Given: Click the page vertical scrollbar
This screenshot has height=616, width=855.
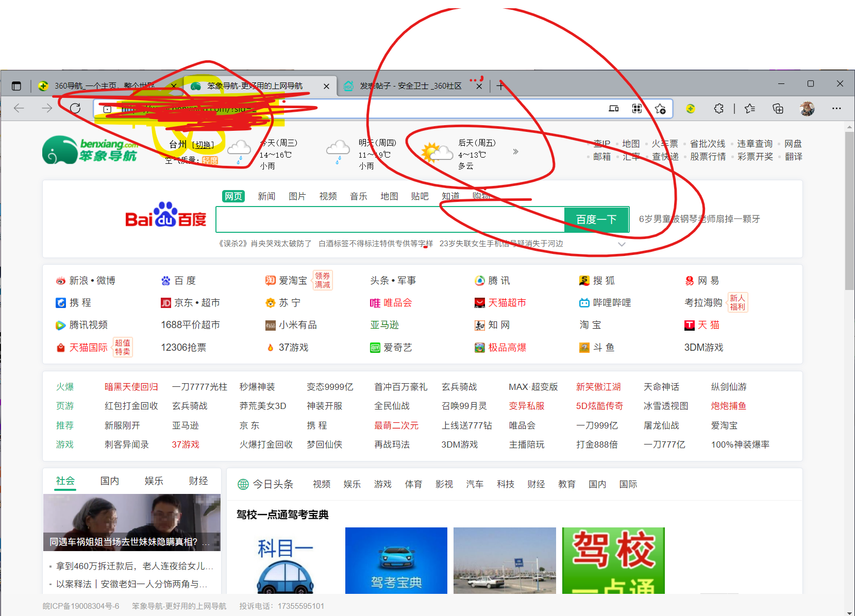Looking at the screenshot, I should [x=849, y=211].
